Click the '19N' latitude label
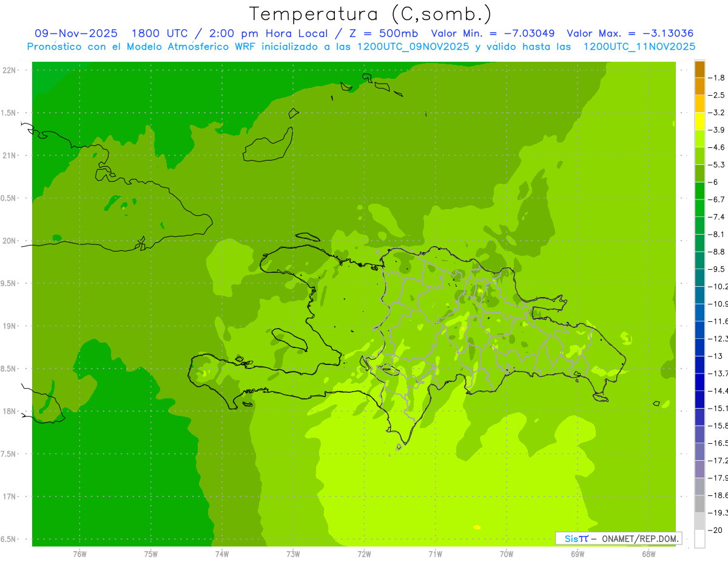The height and width of the screenshot is (562, 728). [x=10, y=326]
